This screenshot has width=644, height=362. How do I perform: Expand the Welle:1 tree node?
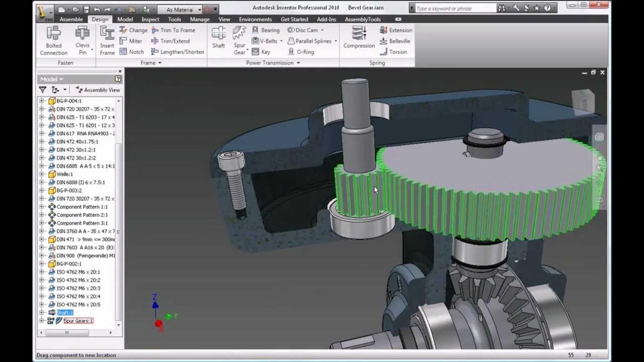42,174
